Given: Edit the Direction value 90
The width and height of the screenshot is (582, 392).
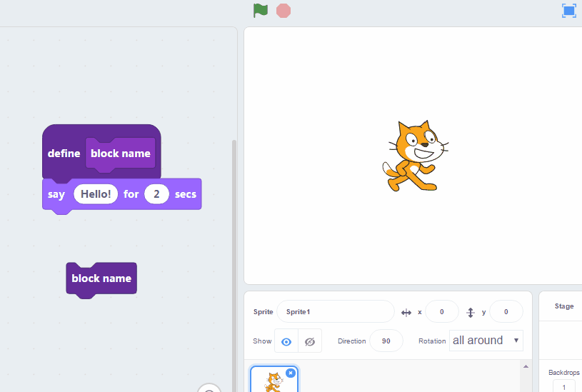Looking at the screenshot, I should [x=386, y=341].
